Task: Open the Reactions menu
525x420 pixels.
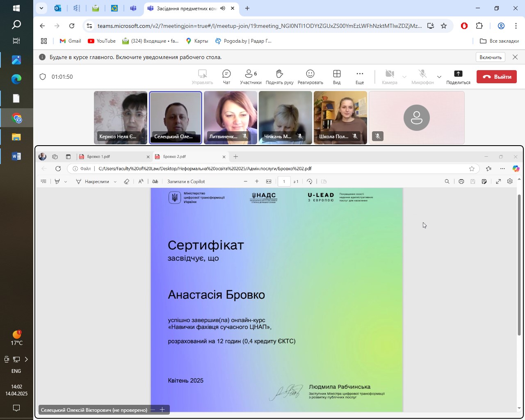Action: coord(310,77)
